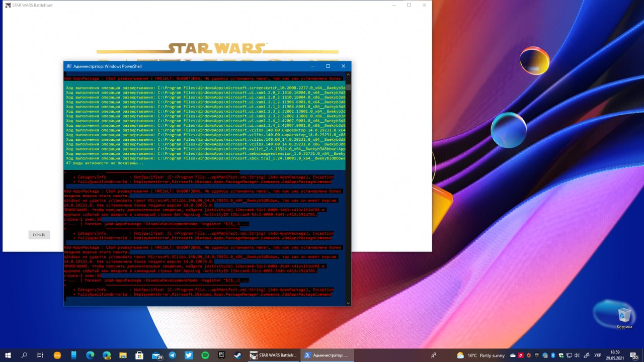Click the PowerShell scrollbar thumb
Image resolution: width=644 pixels, height=362 pixels.
pos(348,87)
